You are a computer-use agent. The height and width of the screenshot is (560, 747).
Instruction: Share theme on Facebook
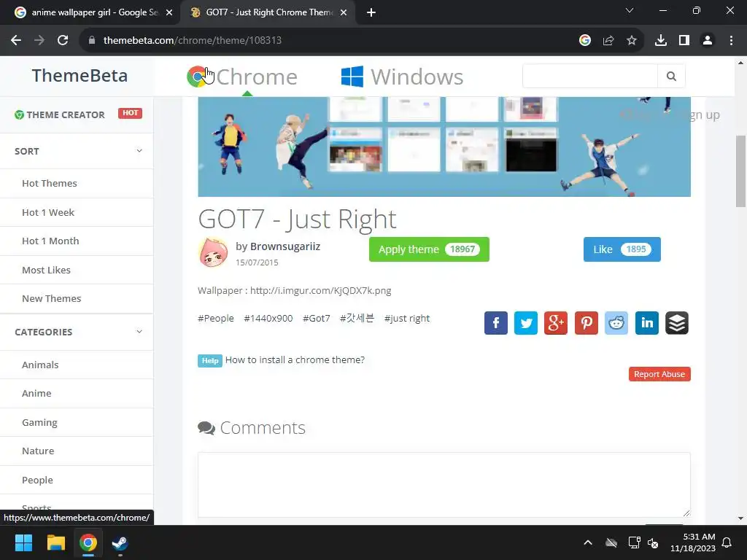pyautogui.click(x=495, y=323)
